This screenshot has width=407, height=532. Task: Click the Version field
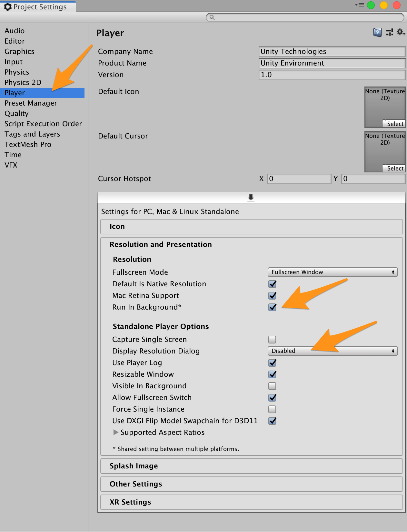(332, 75)
